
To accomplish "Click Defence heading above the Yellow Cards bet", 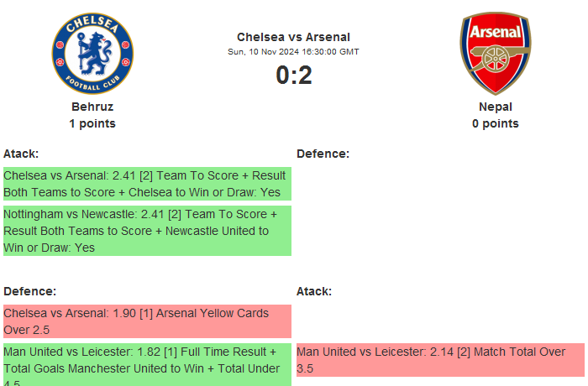I will pos(29,291).
